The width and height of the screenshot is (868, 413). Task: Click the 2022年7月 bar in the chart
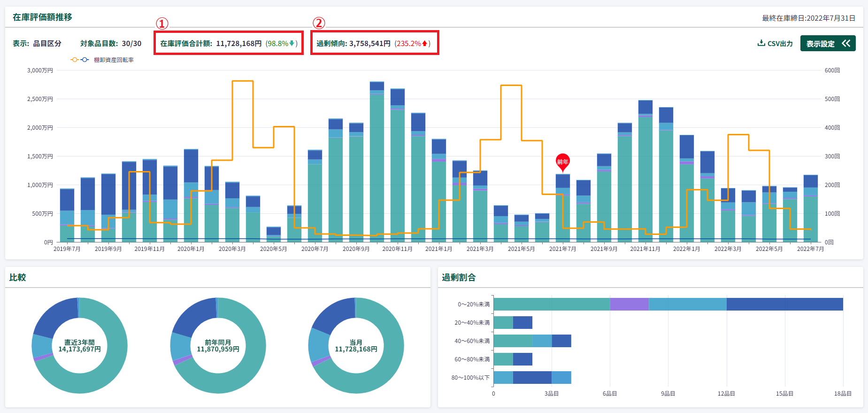(x=810, y=211)
